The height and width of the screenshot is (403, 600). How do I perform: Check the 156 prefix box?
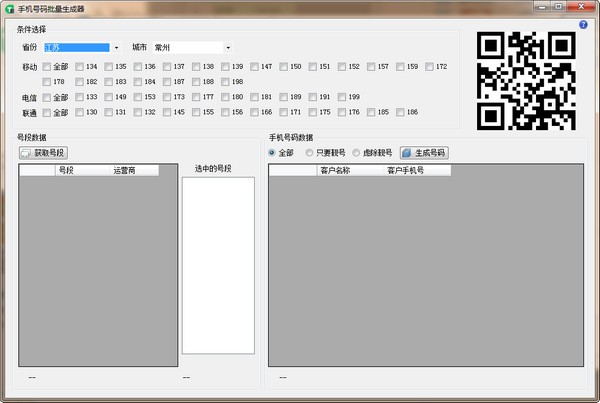225,113
